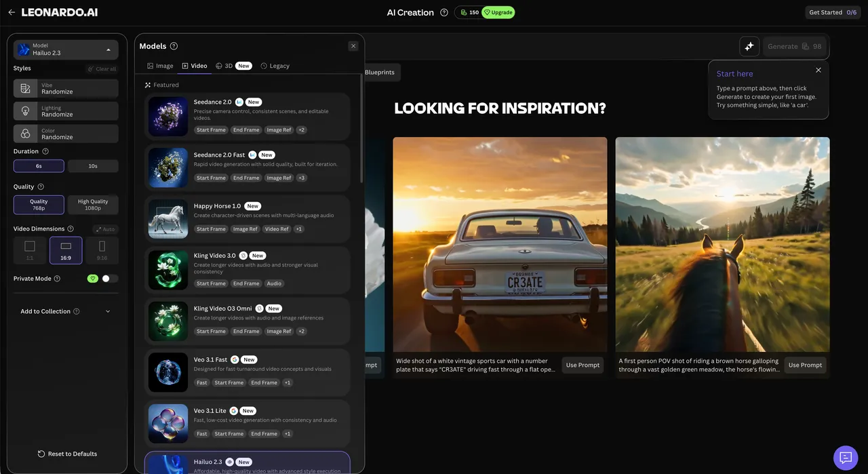The width and height of the screenshot is (868, 474).
Task: Click the Hailuo model icon in selector
Action: pos(24,50)
